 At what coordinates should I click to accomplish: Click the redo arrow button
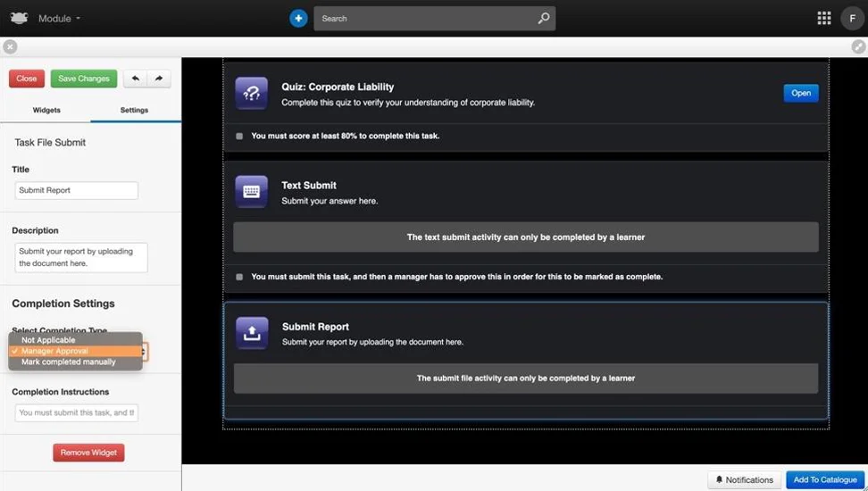click(x=158, y=79)
